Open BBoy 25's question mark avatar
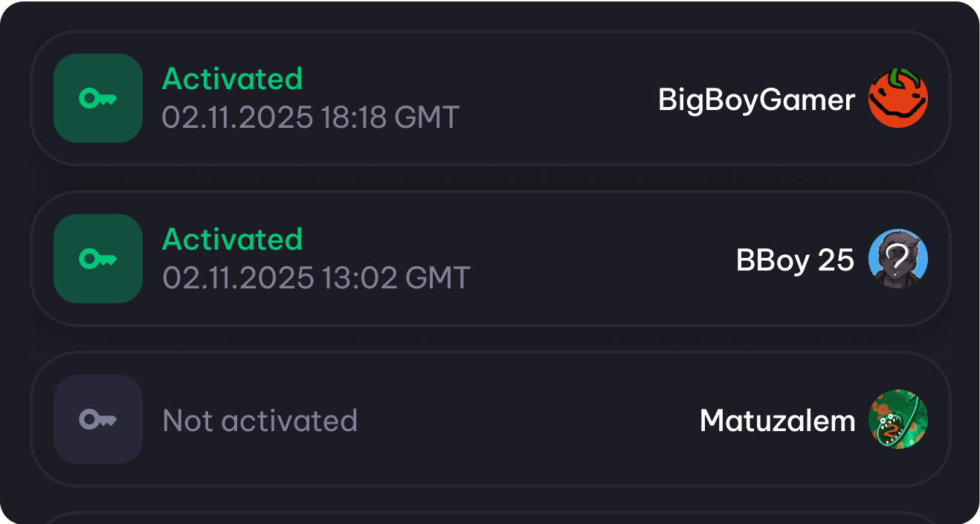 [898, 259]
